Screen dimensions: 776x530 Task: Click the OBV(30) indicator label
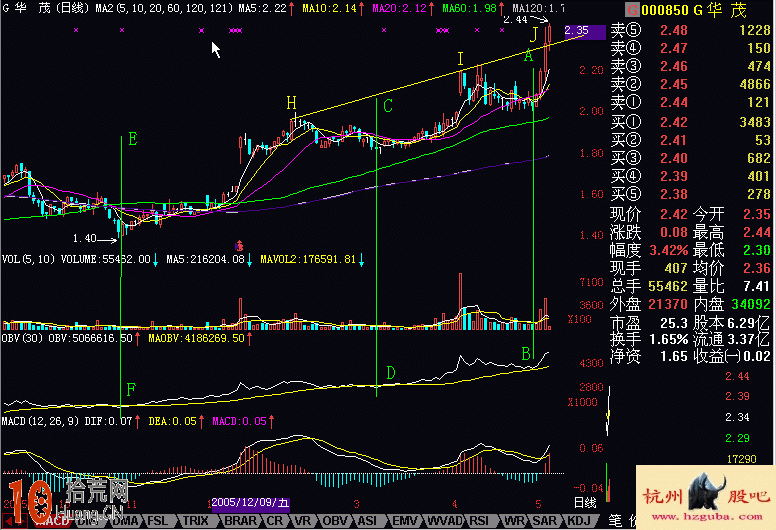point(23,338)
